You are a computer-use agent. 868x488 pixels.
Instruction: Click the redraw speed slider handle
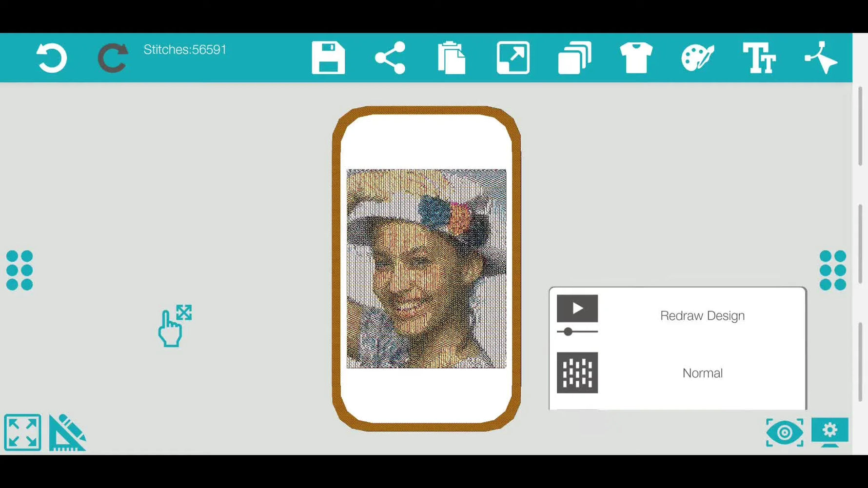pos(568,332)
